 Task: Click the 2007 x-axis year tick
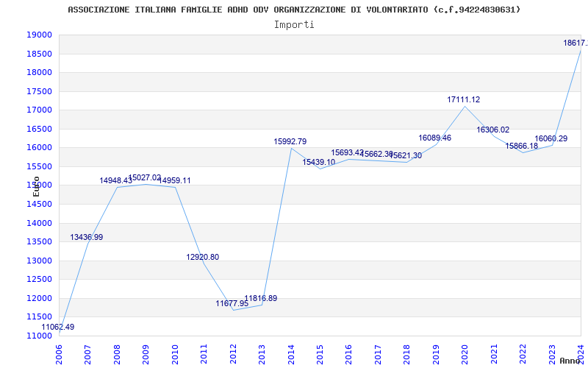(x=87, y=354)
